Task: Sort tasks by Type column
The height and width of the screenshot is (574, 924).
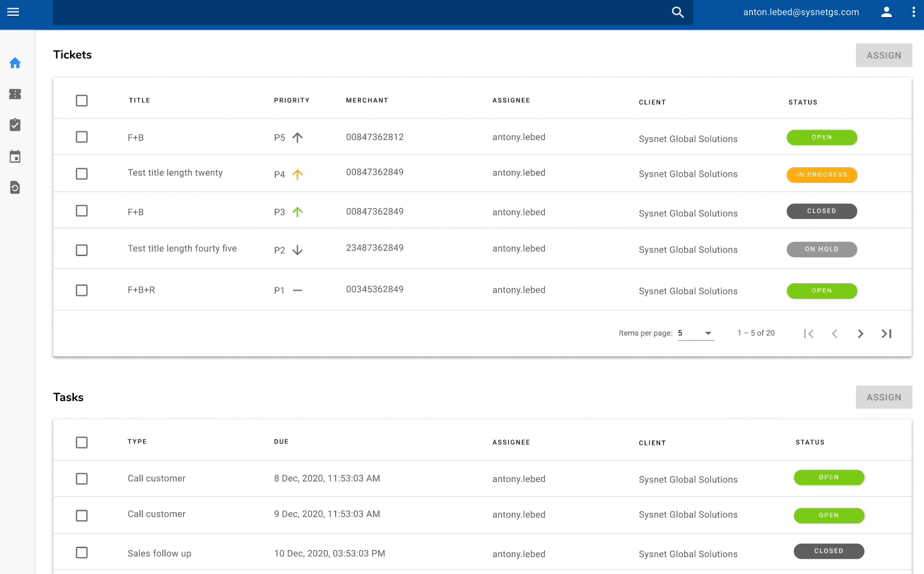Action: (137, 442)
